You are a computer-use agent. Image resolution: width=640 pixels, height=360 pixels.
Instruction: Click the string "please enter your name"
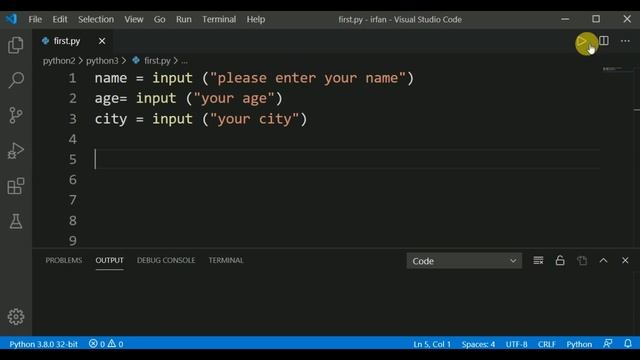(308, 78)
